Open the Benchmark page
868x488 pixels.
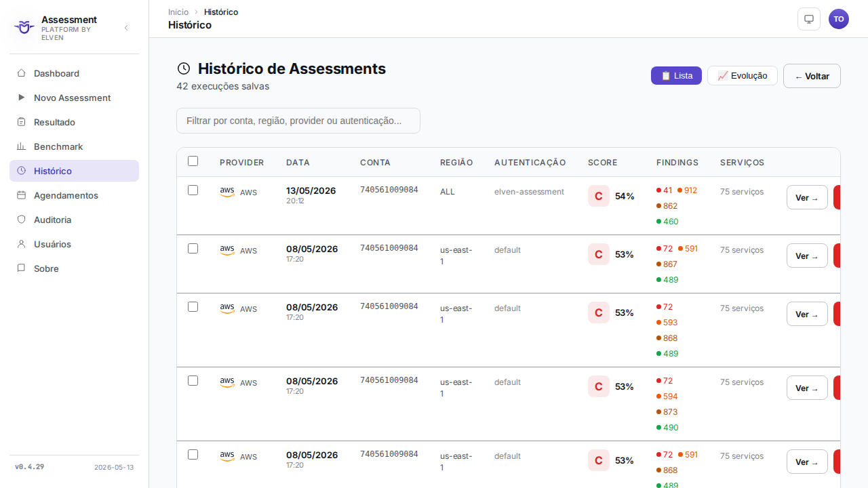(74, 146)
